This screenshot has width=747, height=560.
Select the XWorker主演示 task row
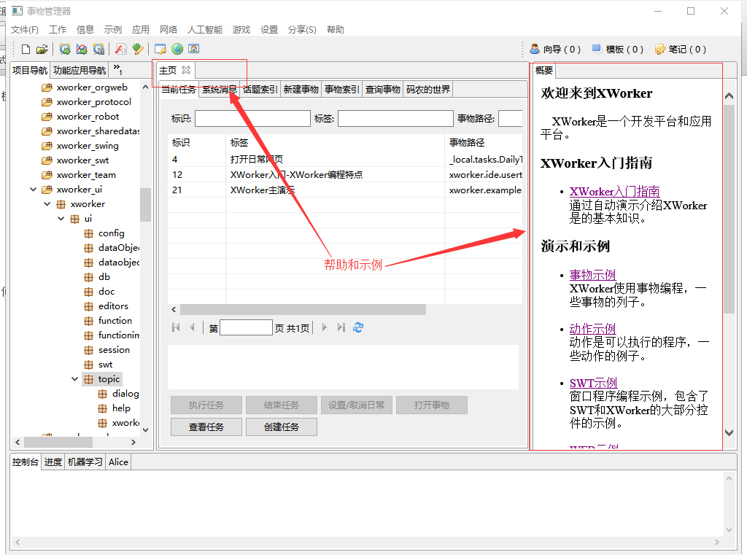[345, 190]
